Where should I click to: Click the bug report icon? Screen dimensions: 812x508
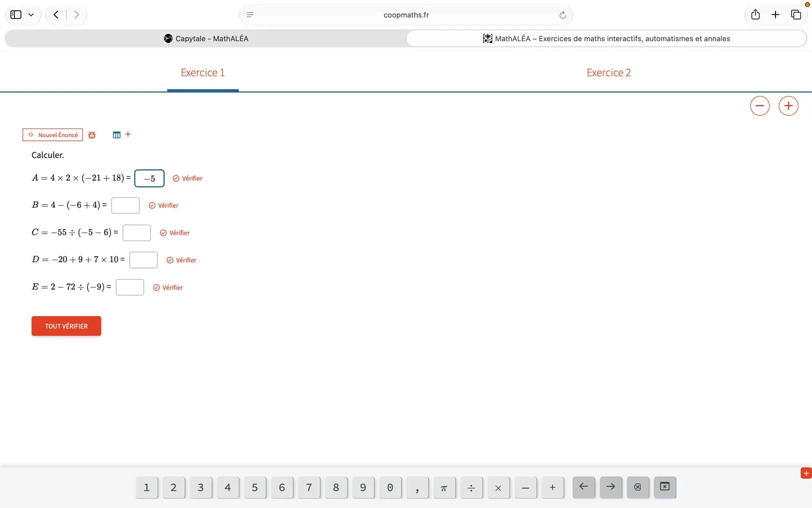92,135
